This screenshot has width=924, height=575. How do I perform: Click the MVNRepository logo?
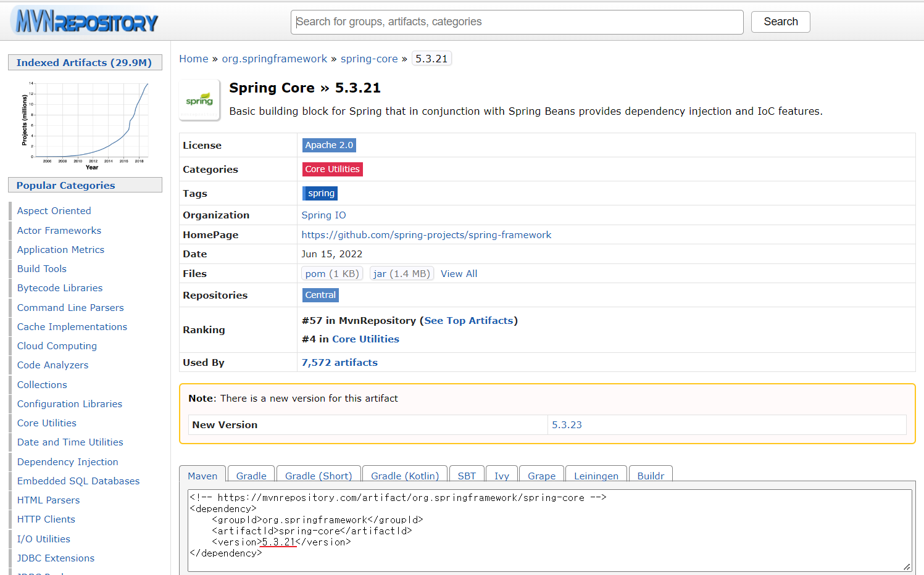pyautogui.click(x=85, y=21)
